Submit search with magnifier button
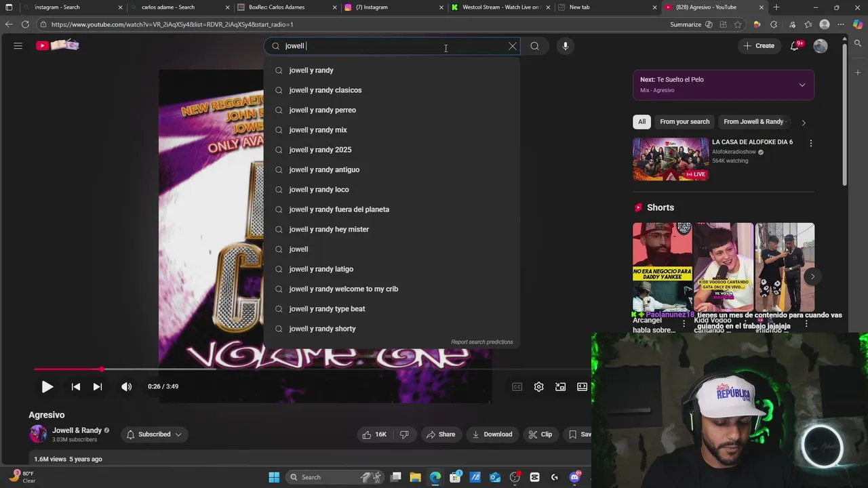The width and height of the screenshot is (868, 488). 535,46
